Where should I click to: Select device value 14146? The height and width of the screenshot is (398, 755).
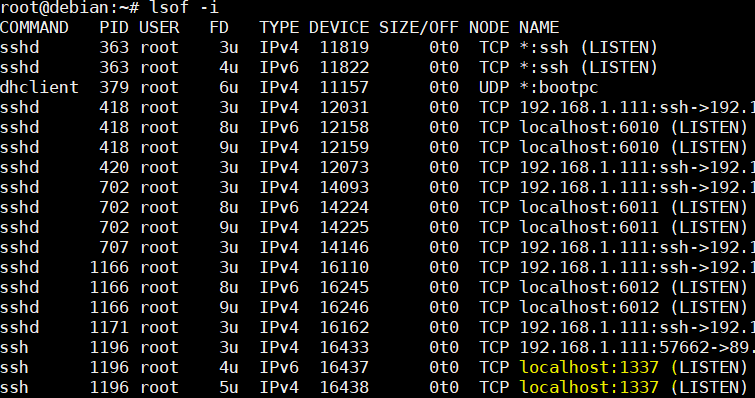pos(344,247)
